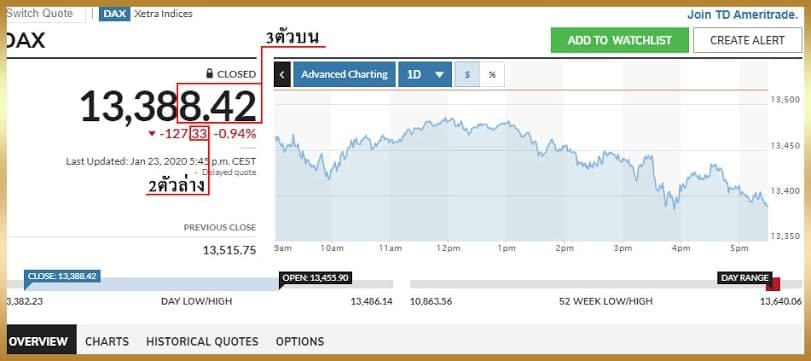
Task: Click the red day range marker
Action: 773,284
